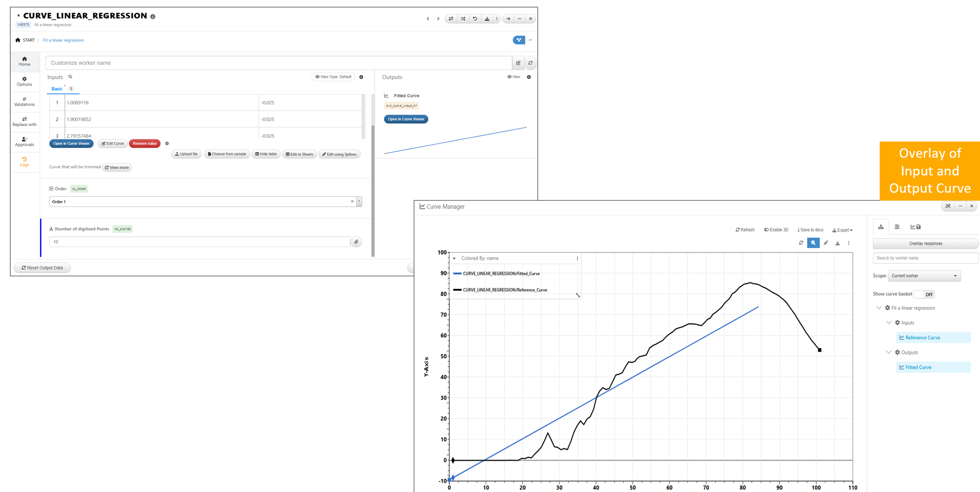
Task: Click the Overlay responses button
Action: click(925, 243)
